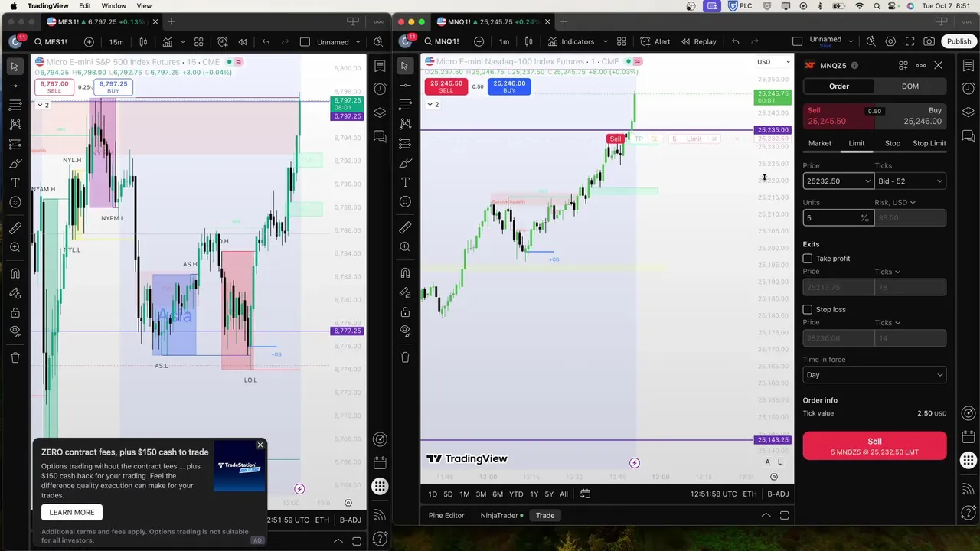Open Time in force Day dropdown

click(874, 375)
